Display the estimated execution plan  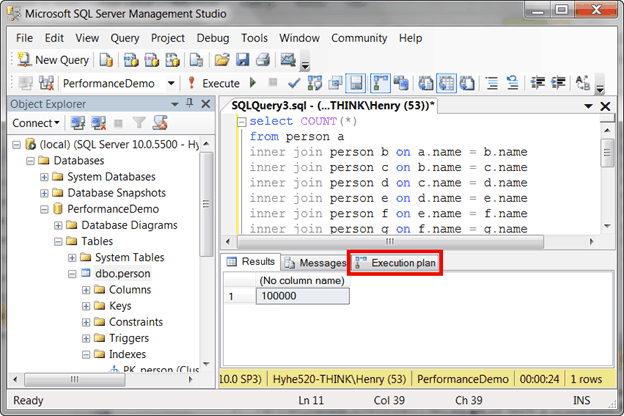(314, 83)
